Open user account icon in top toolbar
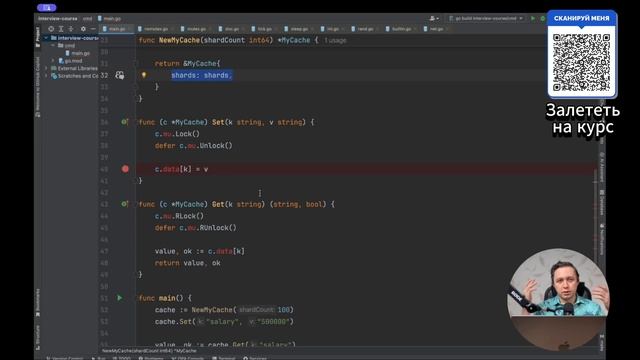 click(433, 18)
